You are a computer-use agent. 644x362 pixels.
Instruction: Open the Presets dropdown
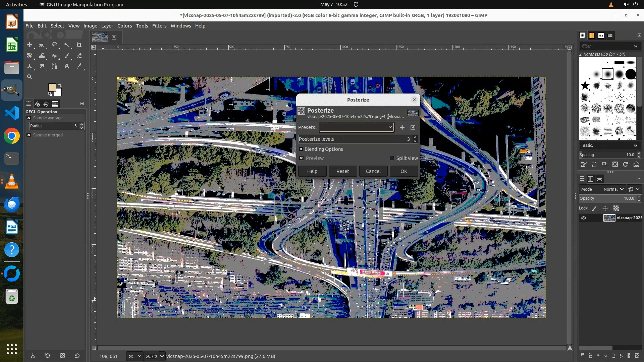click(356, 127)
